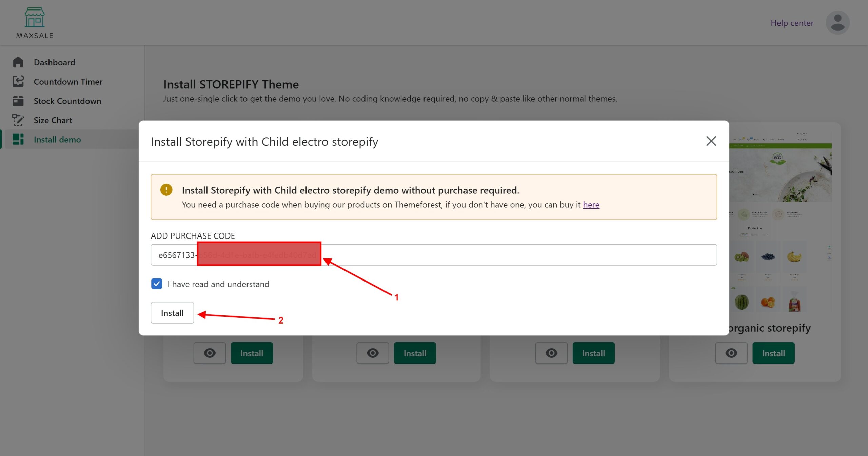Click the Countdown Timer sidebar icon

[x=18, y=82]
